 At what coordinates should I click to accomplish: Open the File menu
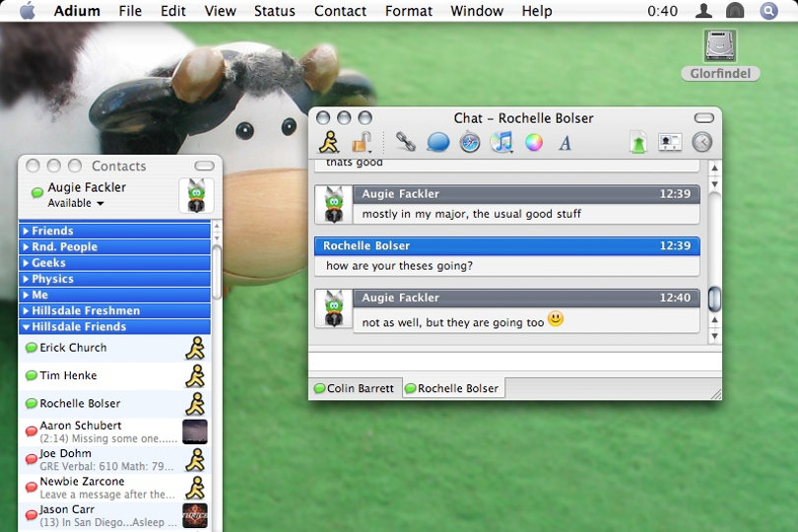click(x=130, y=11)
